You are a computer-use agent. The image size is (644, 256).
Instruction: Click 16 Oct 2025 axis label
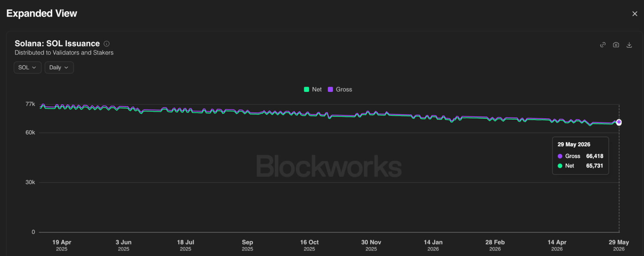click(309, 245)
